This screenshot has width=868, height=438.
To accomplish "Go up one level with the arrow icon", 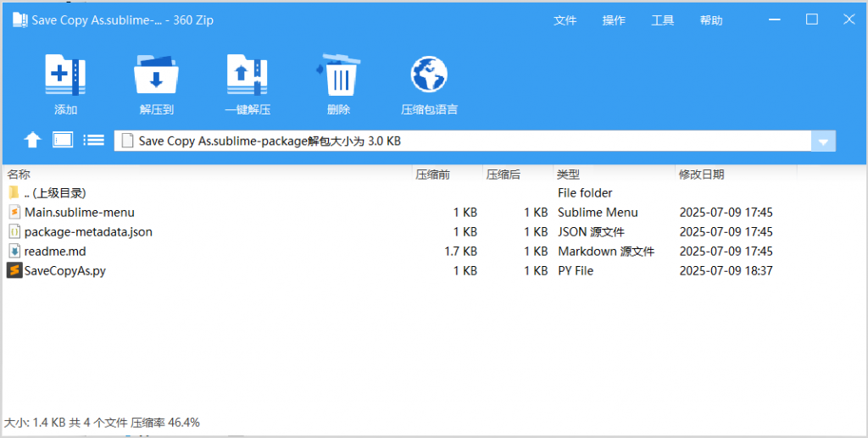I will [33, 141].
